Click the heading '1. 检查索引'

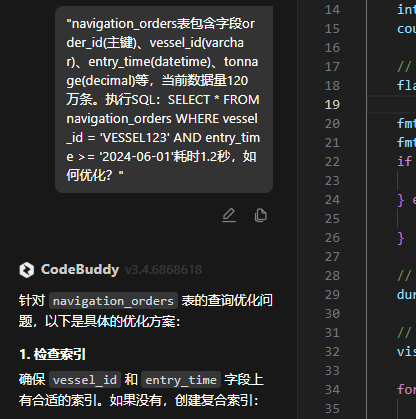52,354
